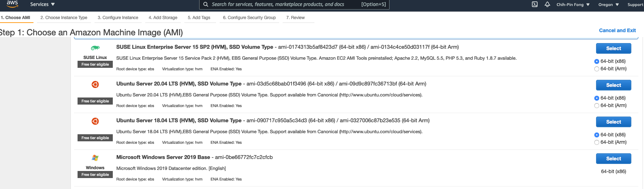
Task: Open the Oregon region dropdown
Action: point(608,5)
